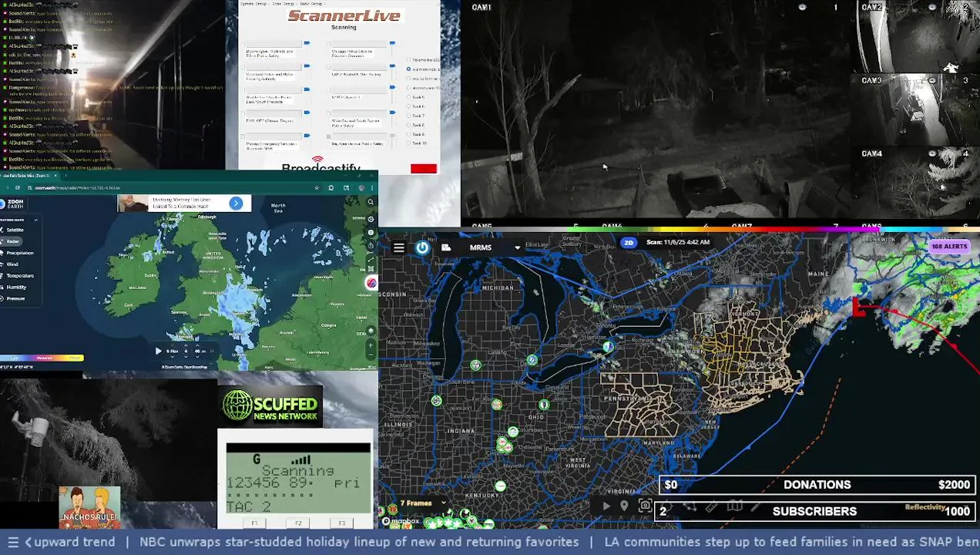The image size is (980, 555).
Task: Click the precipitation intensity color legend
Action: tap(42, 358)
